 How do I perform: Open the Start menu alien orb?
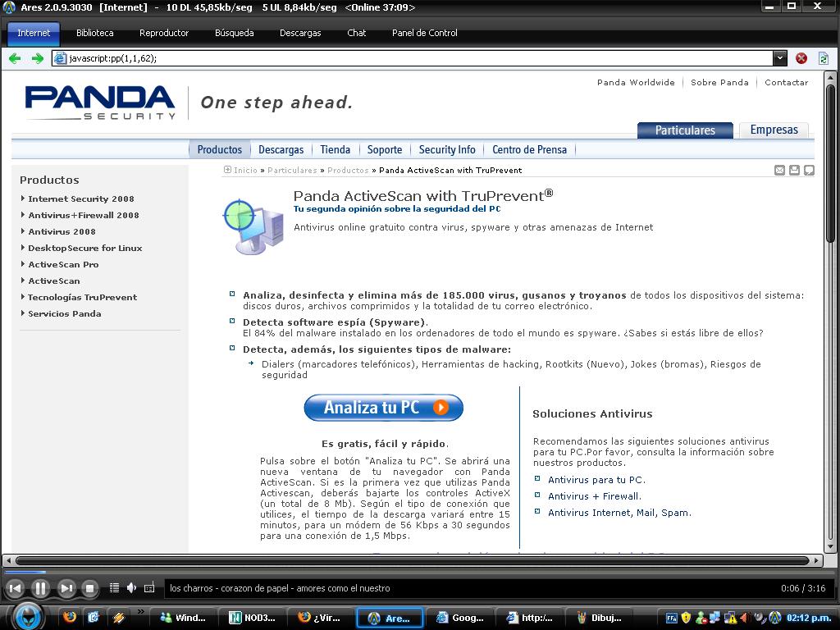(x=27, y=617)
